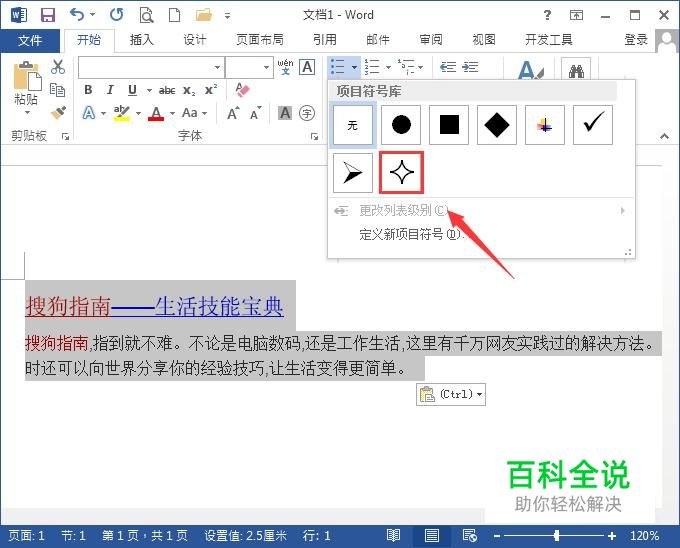680x548 pixels.
Task: Switch to the 页面布局 tab
Action: tap(260, 40)
